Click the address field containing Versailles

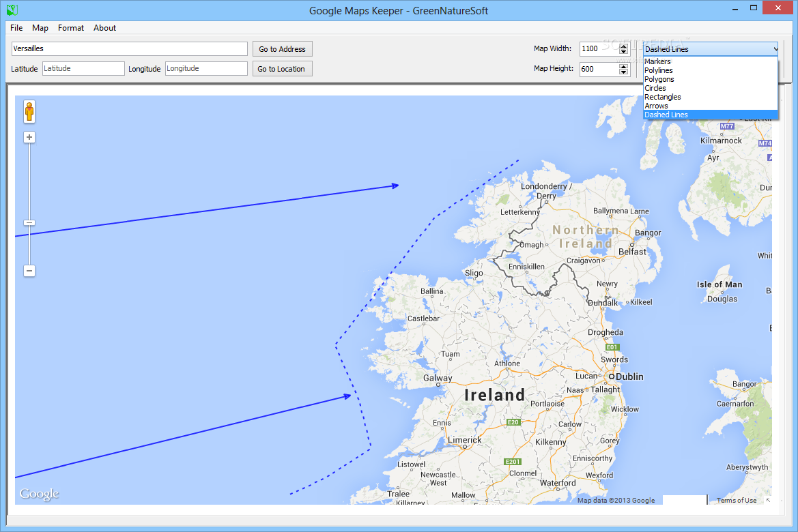[x=129, y=49]
